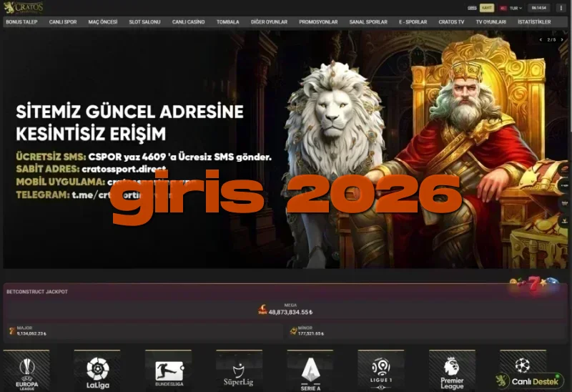This screenshot has height=392, width=572.
Task: Click the BetConstruct Jackpot heading
Action: click(37, 292)
